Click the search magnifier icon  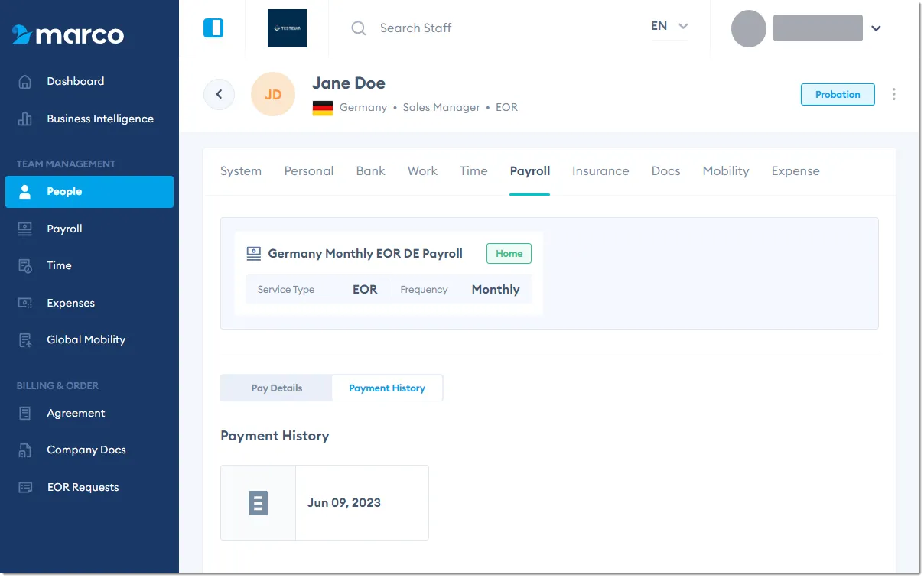[359, 28]
